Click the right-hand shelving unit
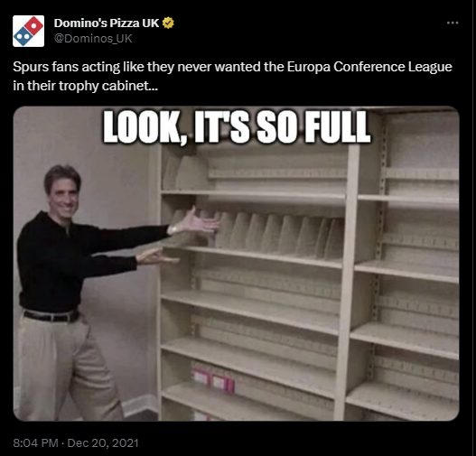The width and height of the screenshot is (476, 456). click(x=404, y=264)
